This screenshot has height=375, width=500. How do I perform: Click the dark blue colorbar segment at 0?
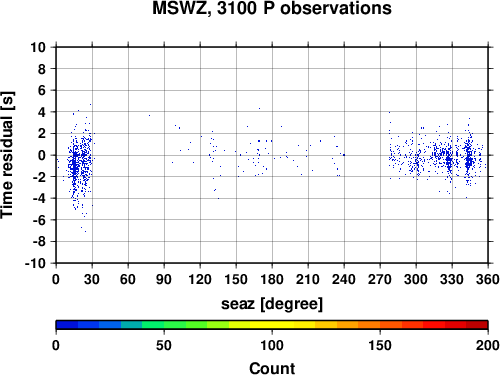click(x=67, y=325)
